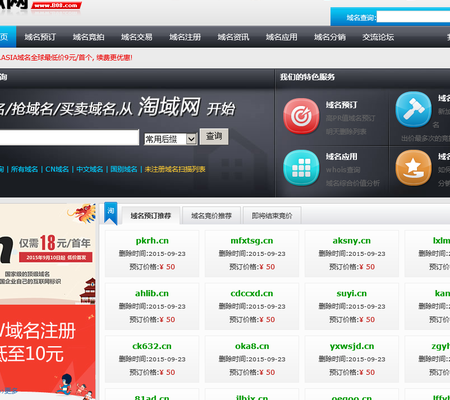Click 删除时间 date under cdccxd.cn

tap(252, 306)
